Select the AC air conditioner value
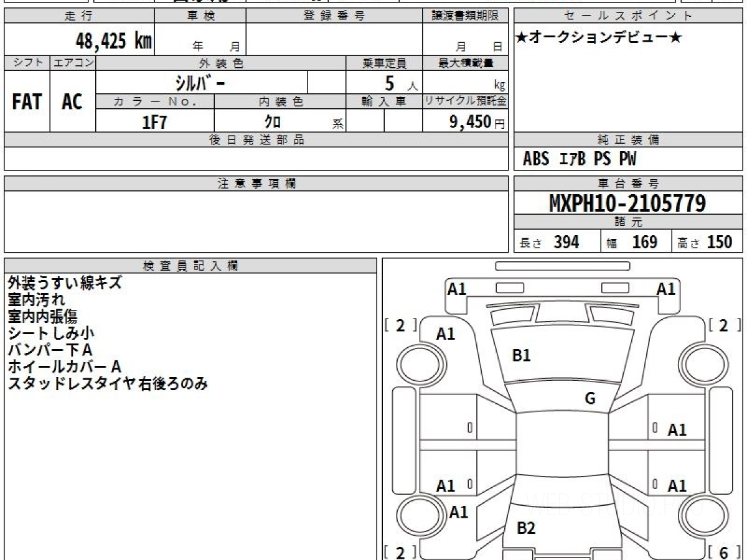Screen dimensions: 747x560 [x=72, y=102]
